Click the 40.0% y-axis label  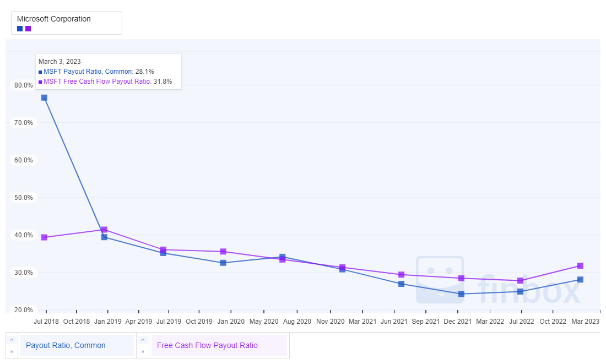pos(24,235)
